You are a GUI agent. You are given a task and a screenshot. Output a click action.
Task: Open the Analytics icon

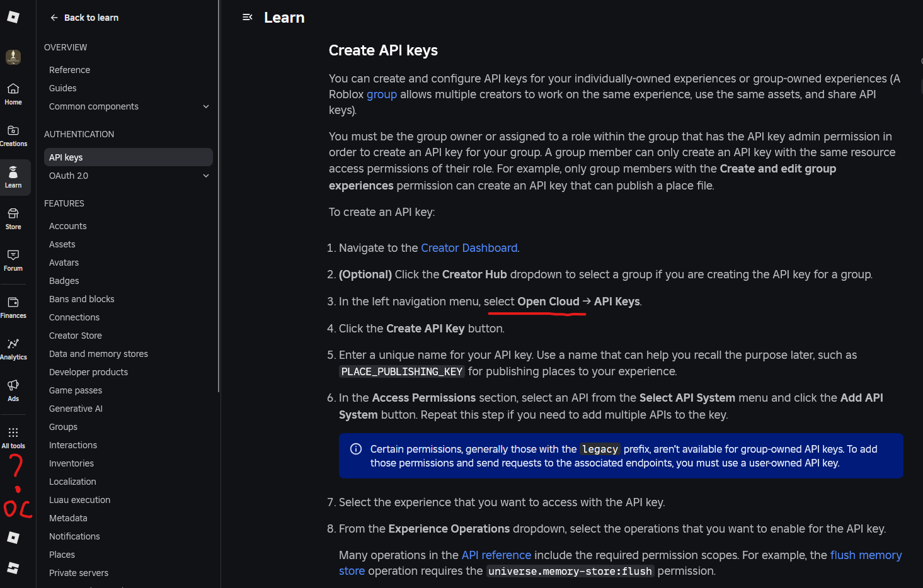click(13, 348)
